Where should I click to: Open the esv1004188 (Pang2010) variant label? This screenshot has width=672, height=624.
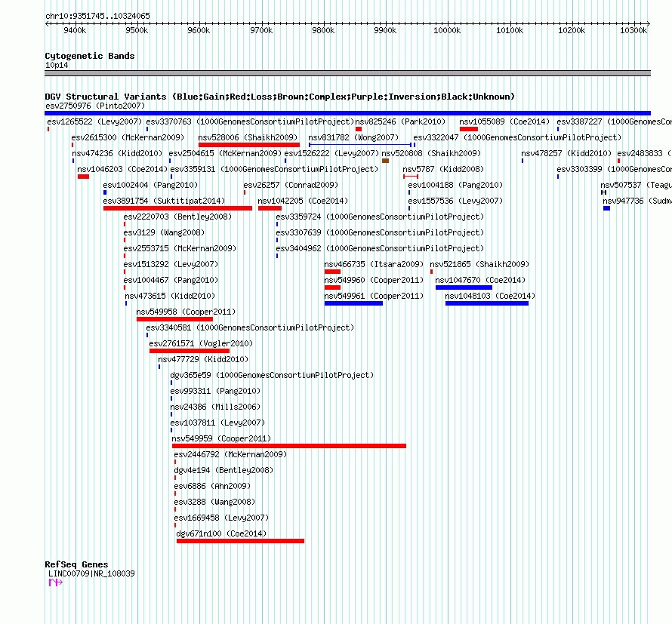[455, 185]
